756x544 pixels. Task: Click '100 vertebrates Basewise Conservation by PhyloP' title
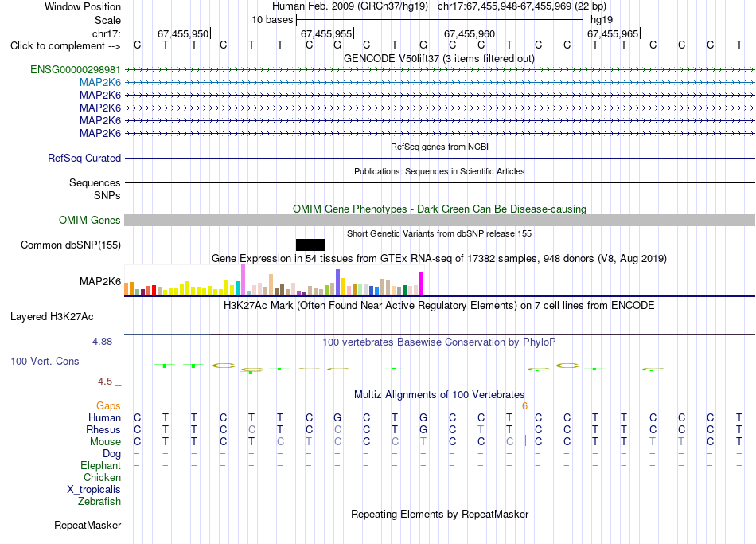[x=439, y=342]
